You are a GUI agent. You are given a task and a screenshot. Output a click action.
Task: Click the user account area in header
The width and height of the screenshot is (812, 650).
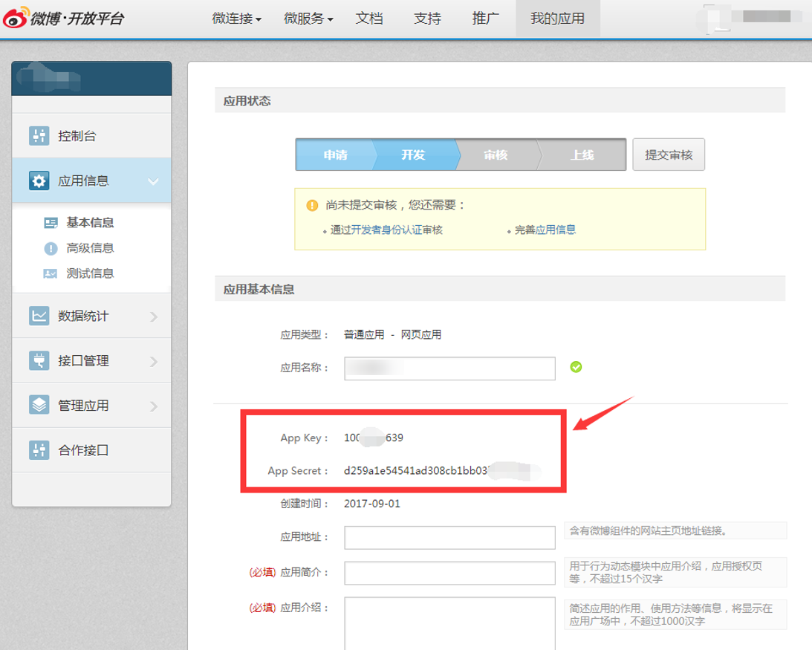749,18
